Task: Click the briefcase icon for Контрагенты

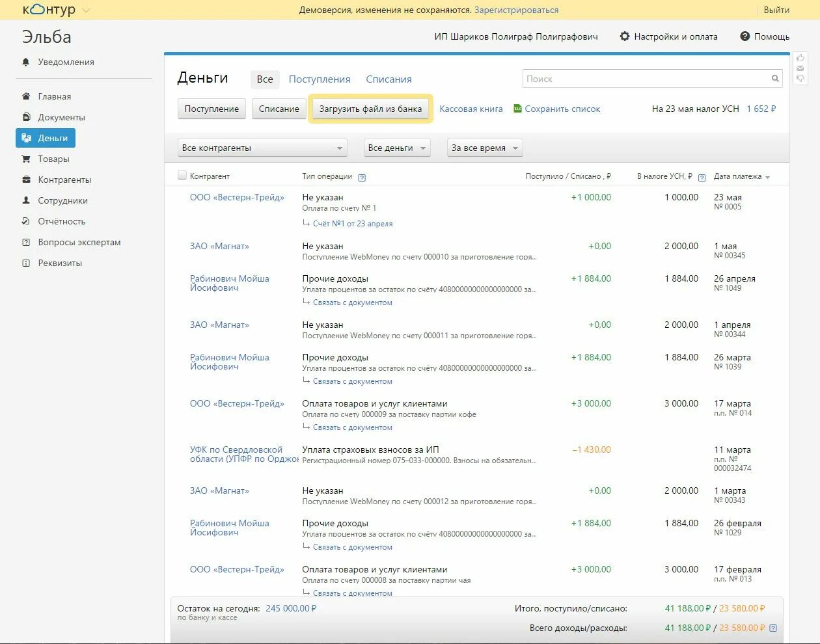Action: tap(26, 180)
